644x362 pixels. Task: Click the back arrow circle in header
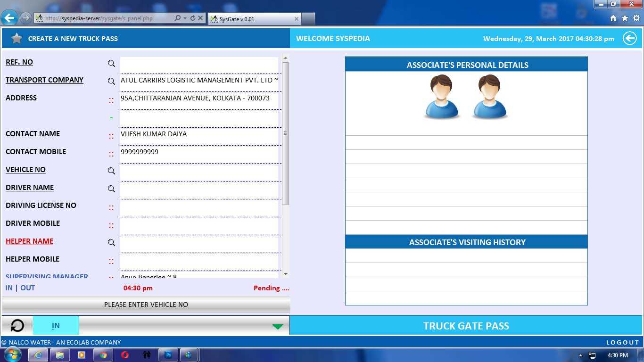click(629, 39)
